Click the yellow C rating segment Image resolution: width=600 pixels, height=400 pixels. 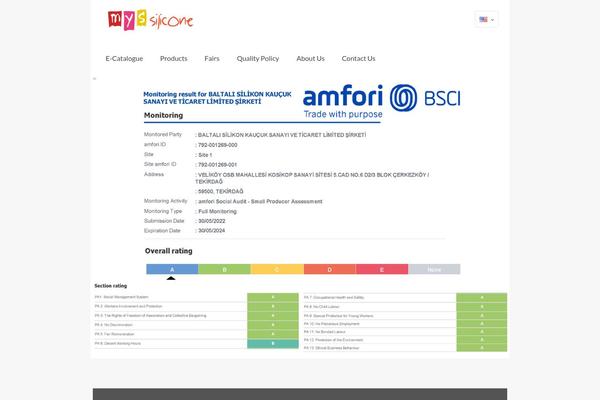pos(277,269)
